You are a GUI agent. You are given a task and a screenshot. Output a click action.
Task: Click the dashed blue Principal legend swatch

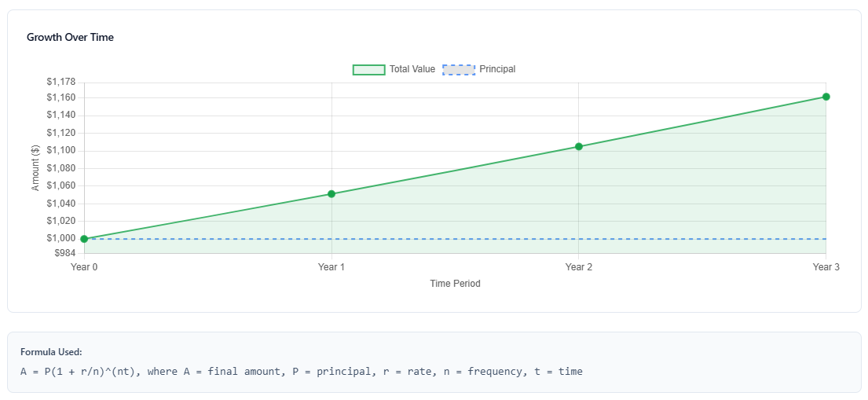(459, 70)
